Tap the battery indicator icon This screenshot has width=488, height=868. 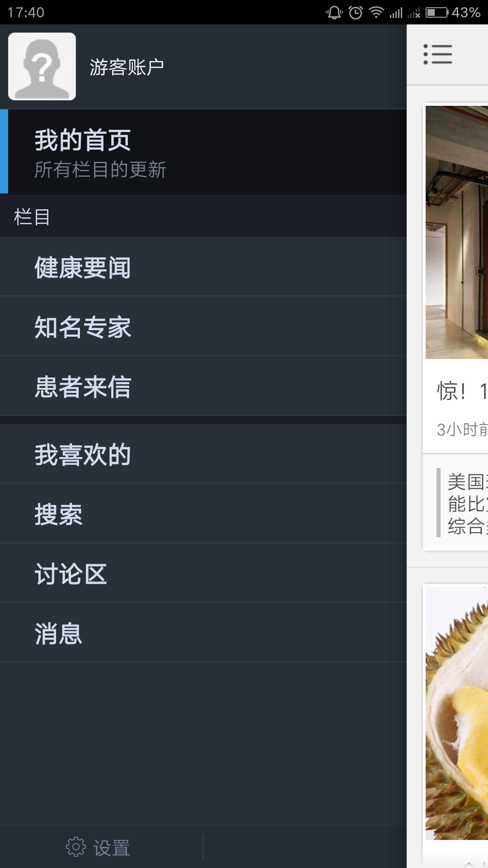tap(437, 12)
